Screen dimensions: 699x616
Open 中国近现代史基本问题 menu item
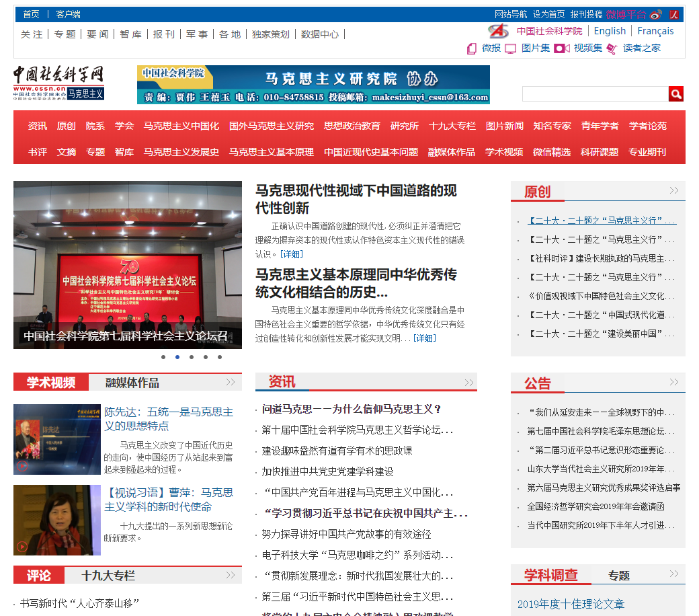click(371, 152)
